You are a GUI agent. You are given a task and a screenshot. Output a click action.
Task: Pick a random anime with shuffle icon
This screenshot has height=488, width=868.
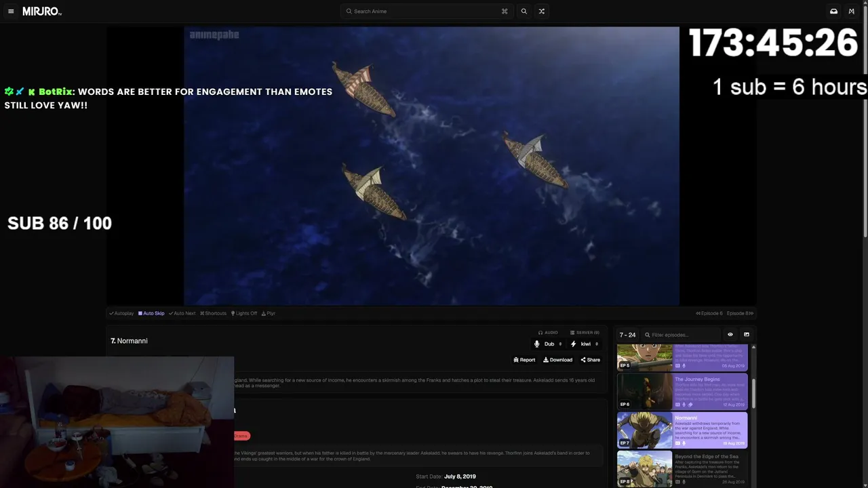point(541,12)
